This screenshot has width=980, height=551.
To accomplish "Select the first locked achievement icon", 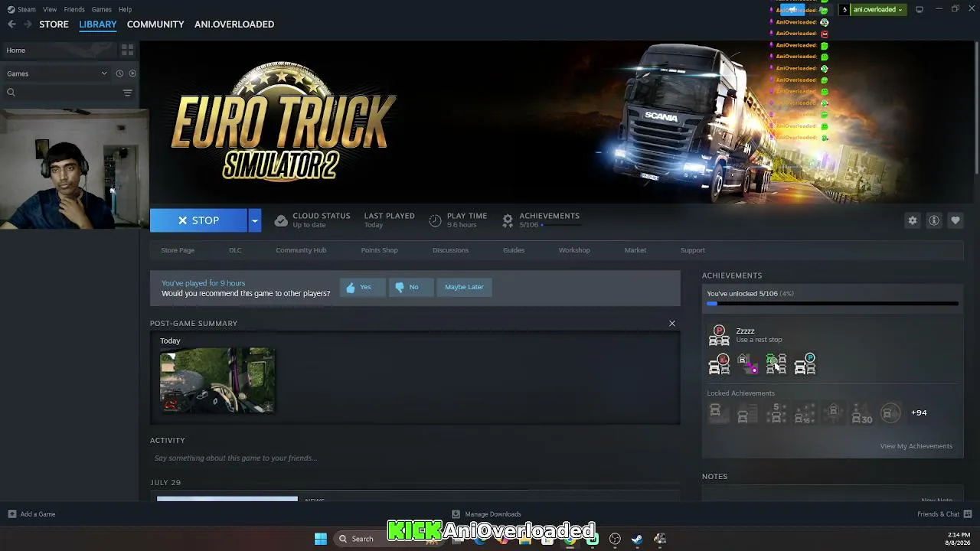I will (x=718, y=413).
